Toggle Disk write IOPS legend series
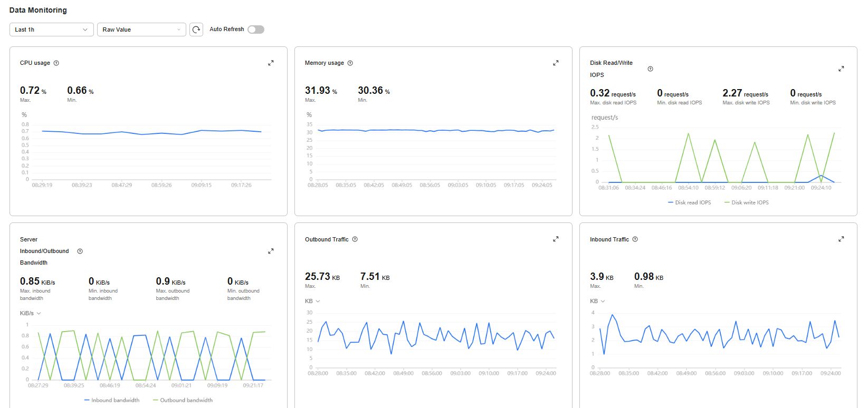The image size is (868, 408). click(746, 202)
